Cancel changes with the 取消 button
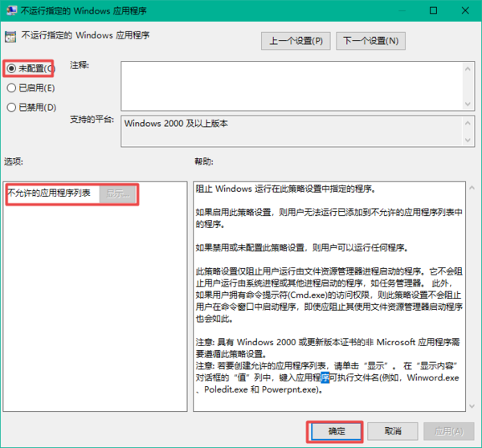 (390, 431)
